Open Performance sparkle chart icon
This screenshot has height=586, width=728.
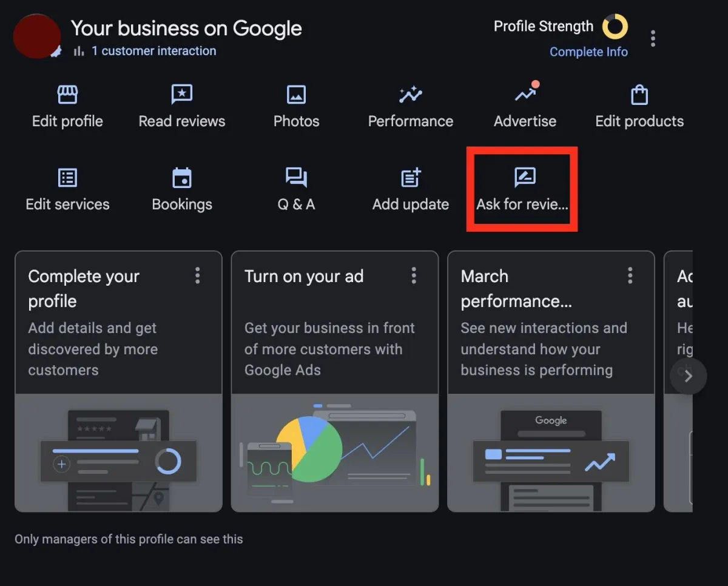click(410, 95)
